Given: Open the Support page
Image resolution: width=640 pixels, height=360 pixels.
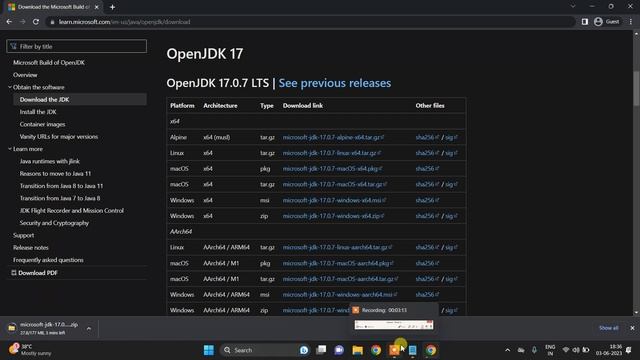Looking at the screenshot, I should pos(23,236).
